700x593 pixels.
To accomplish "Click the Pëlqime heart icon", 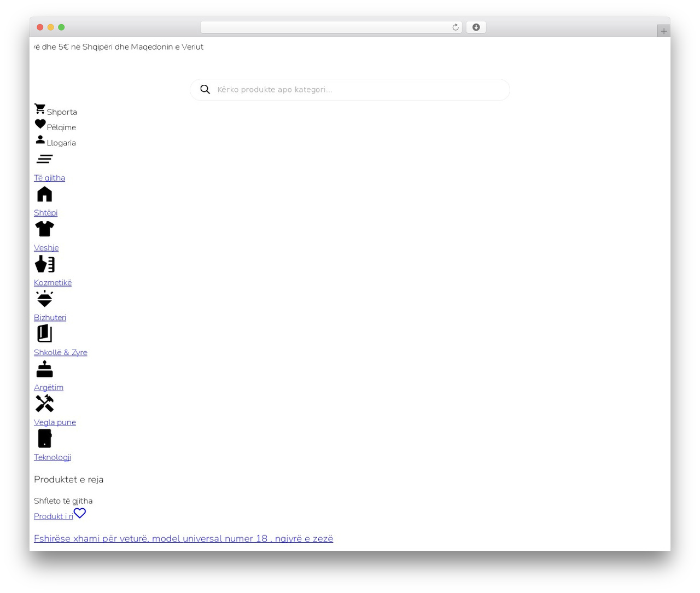I will point(40,124).
